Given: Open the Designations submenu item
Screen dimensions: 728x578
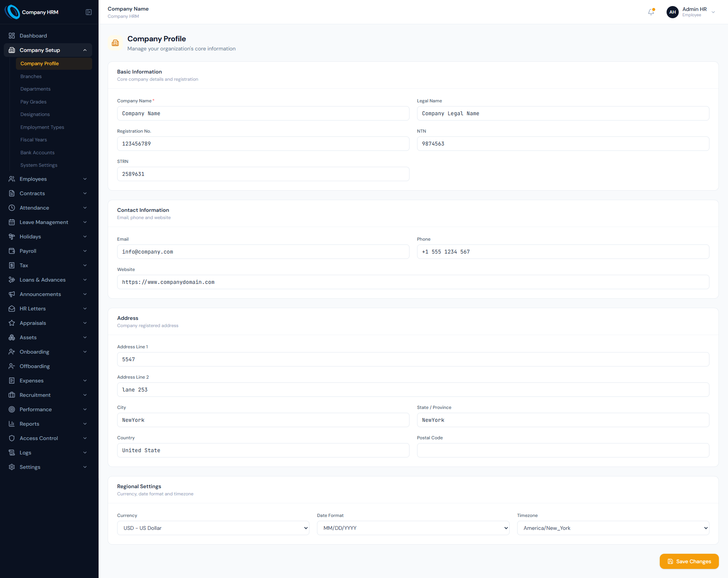Looking at the screenshot, I should (x=54, y=114).
